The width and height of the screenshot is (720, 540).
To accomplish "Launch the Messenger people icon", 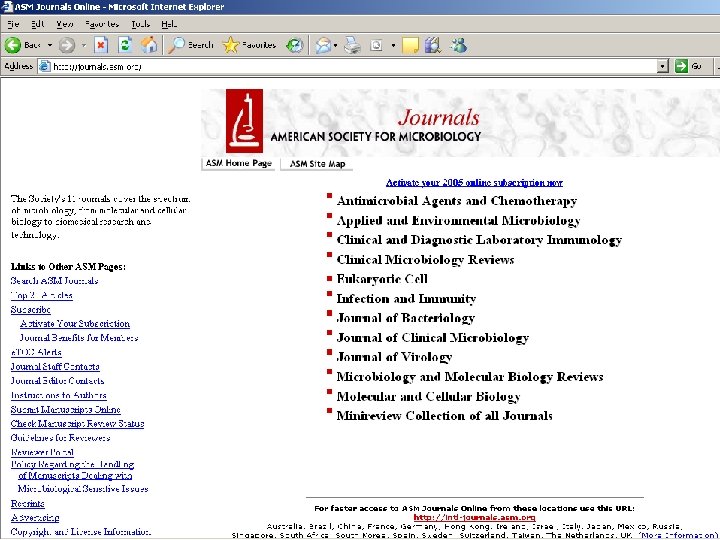I will coord(458,45).
